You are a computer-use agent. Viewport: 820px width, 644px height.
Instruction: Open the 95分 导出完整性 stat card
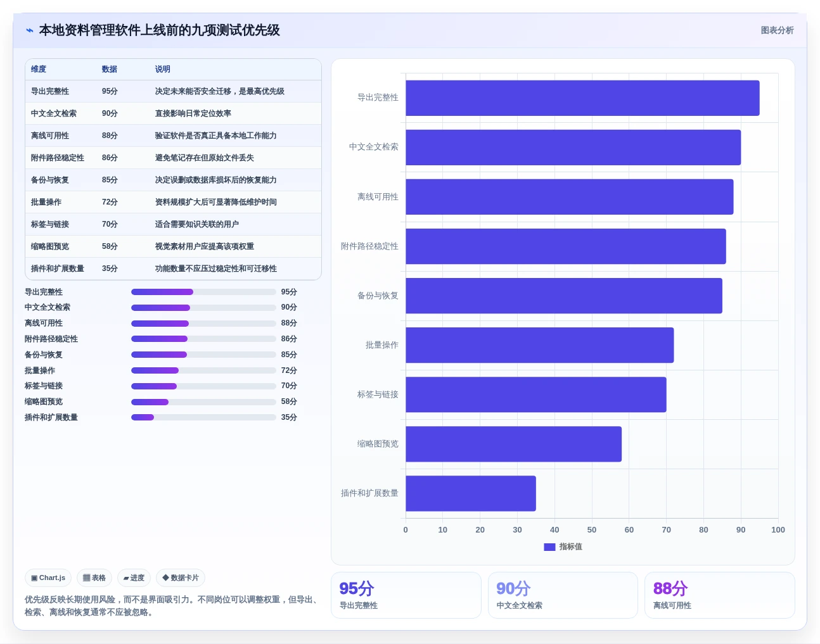[x=406, y=595]
